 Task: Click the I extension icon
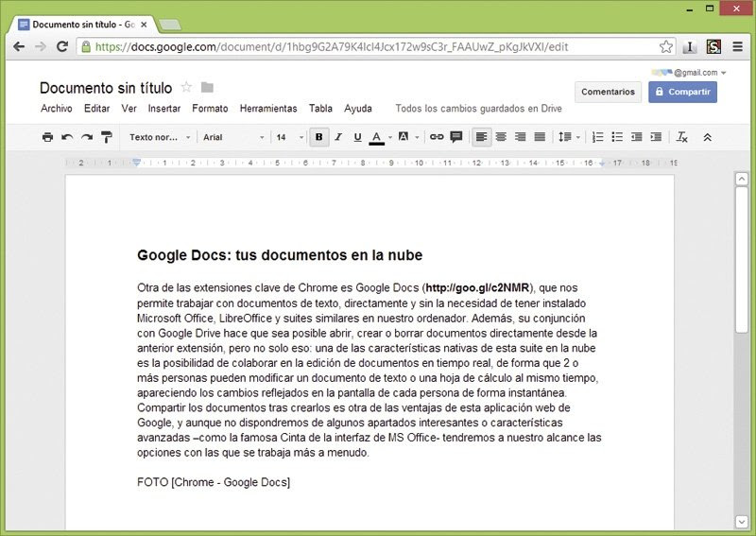690,47
